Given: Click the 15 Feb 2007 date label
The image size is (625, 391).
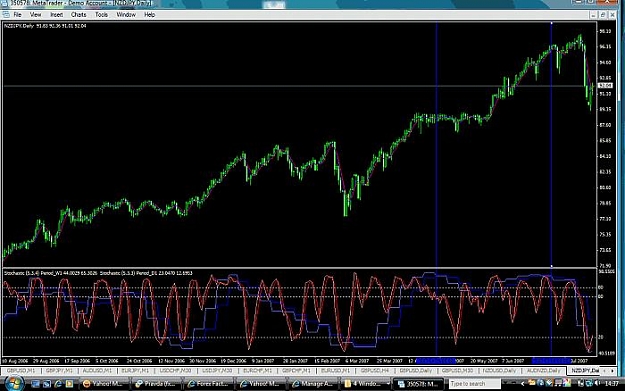Looking at the screenshot, I should pyautogui.click(x=327, y=361).
